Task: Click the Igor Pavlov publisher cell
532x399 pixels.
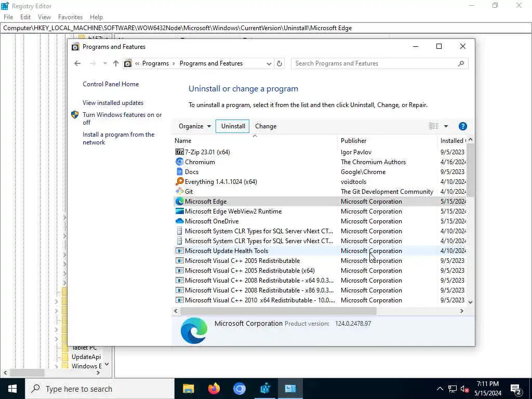Action: tap(356, 152)
